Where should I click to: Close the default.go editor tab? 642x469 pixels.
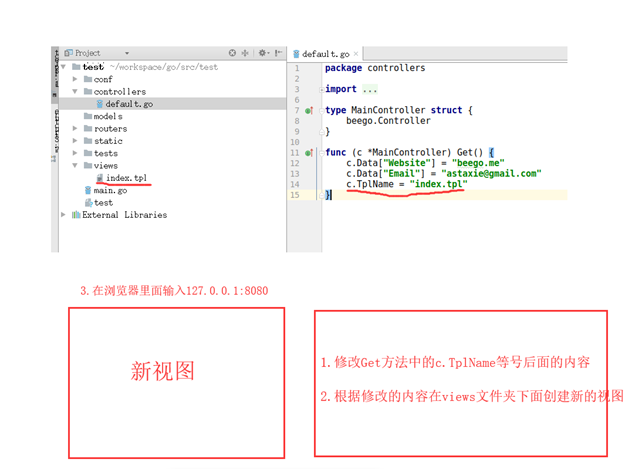click(x=356, y=54)
